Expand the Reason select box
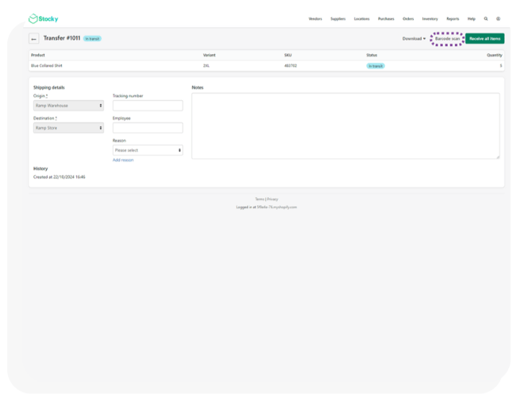This screenshot has height=399, width=532. click(x=148, y=150)
